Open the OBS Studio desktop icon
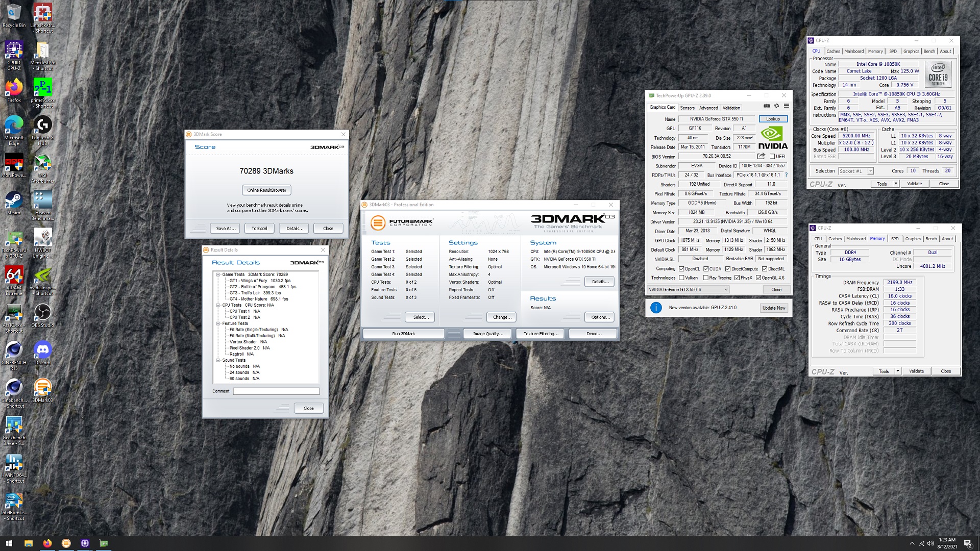The width and height of the screenshot is (980, 551). point(43,315)
